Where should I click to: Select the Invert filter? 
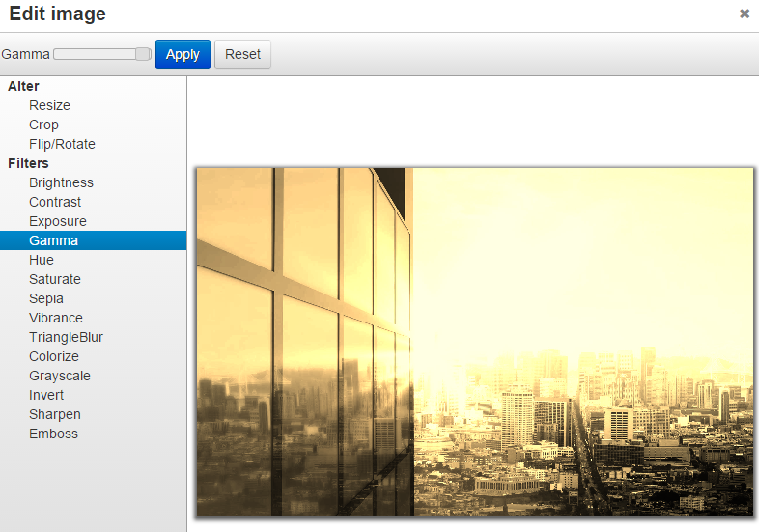point(46,395)
